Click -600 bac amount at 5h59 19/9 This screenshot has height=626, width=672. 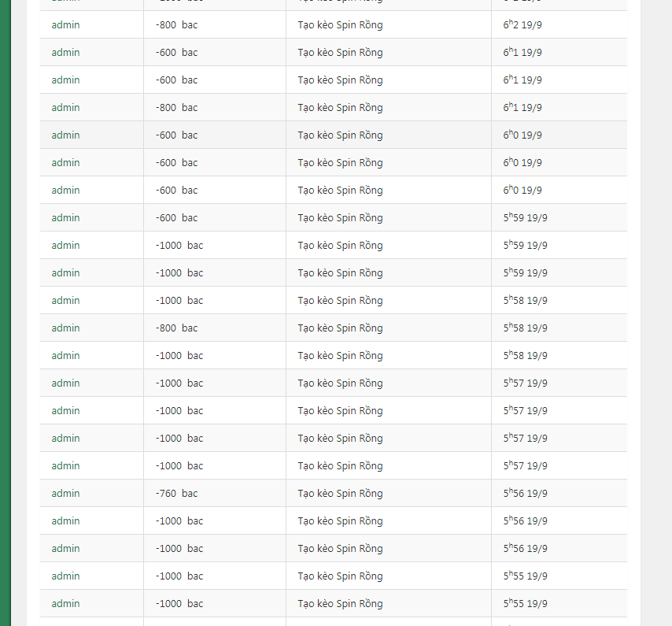[x=177, y=218]
